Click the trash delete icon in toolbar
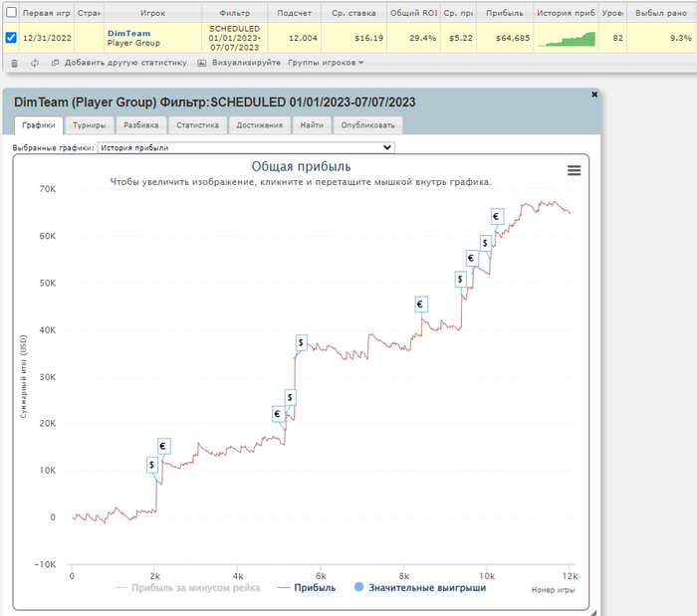The height and width of the screenshot is (616, 697). [x=14, y=63]
